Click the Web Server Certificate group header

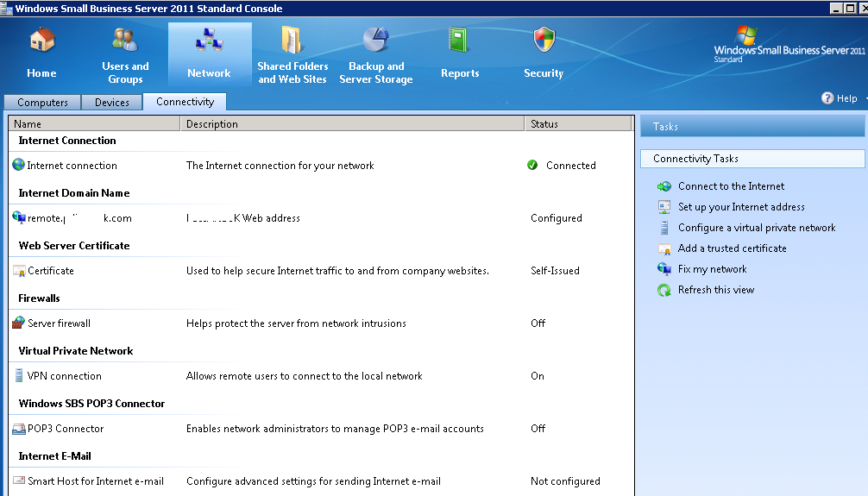pyautogui.click(x=74, y=246)
